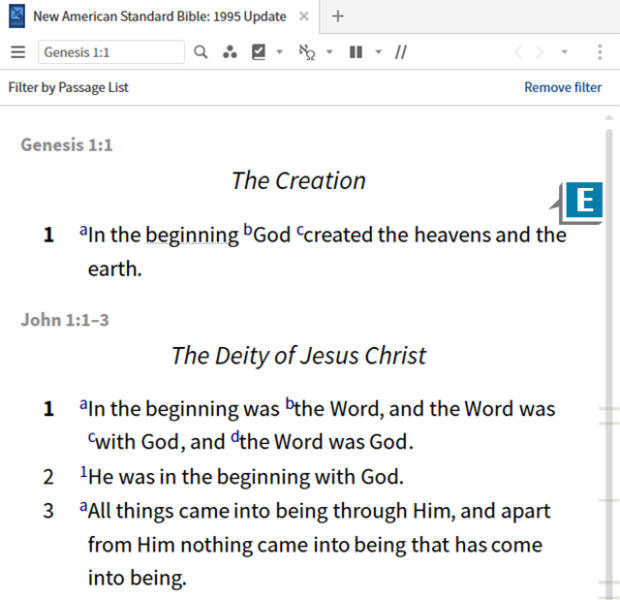This screenshot has width=620, height=600.
Task: Open the vertical ellipsis panel menu
Action: [599, 52]
